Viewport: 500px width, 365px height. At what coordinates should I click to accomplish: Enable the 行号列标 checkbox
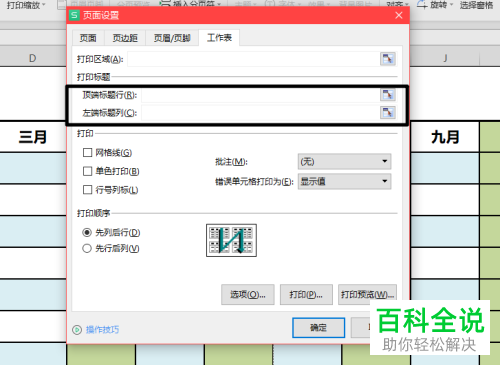87,190
